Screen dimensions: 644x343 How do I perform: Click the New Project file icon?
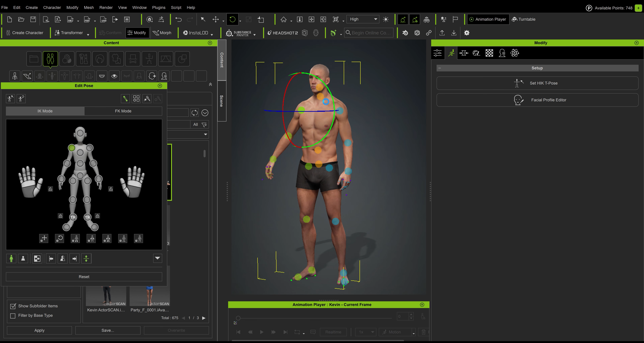10,19
